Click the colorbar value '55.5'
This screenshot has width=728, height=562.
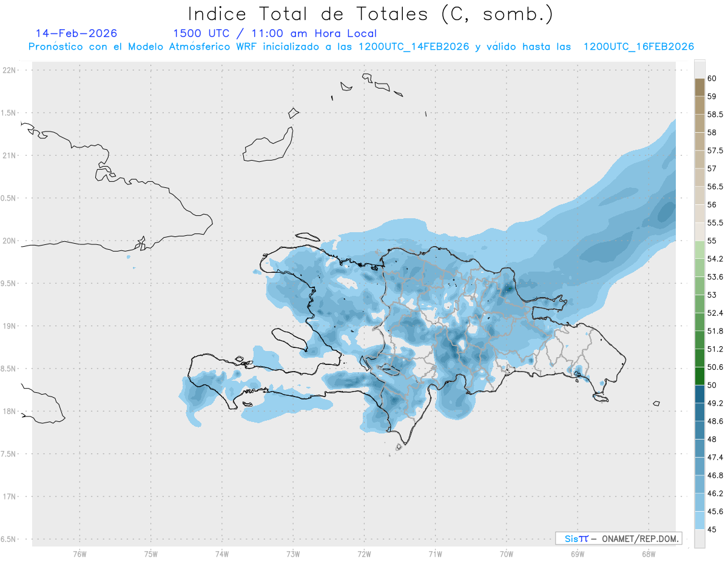click(x=715, y=222)
